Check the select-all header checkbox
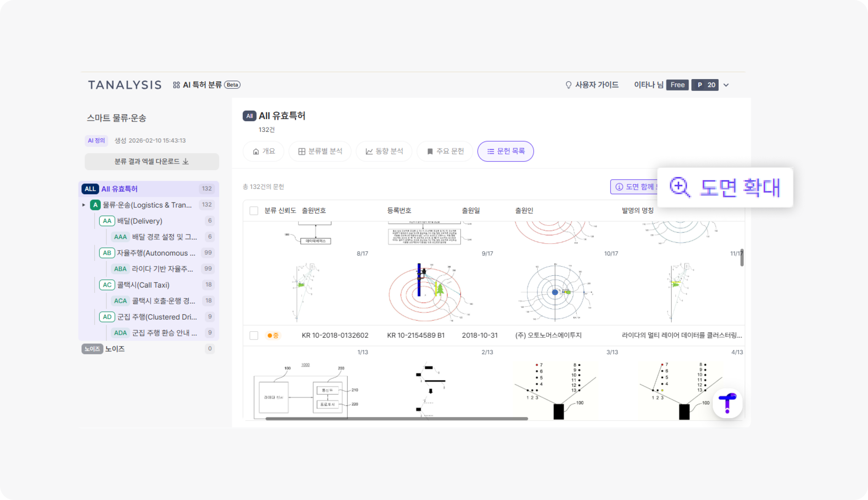The image size is (868, 500). click(254, 211)
